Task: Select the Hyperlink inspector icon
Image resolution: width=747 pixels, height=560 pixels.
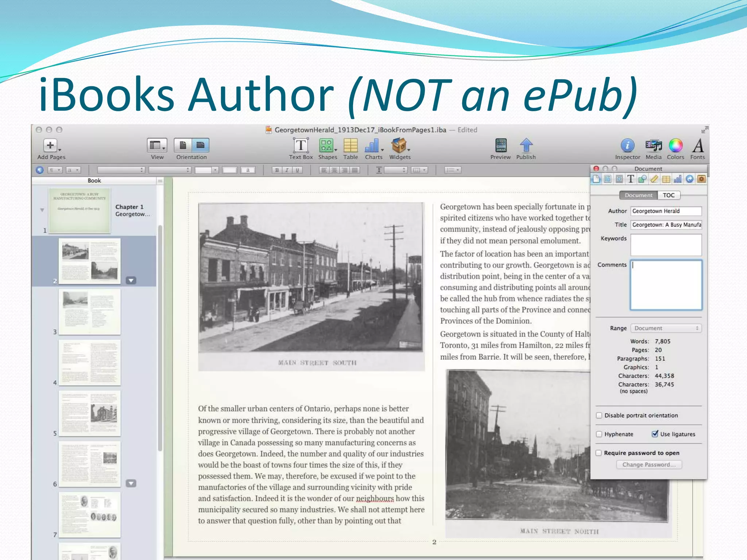Action: click(x=689, y=179)
